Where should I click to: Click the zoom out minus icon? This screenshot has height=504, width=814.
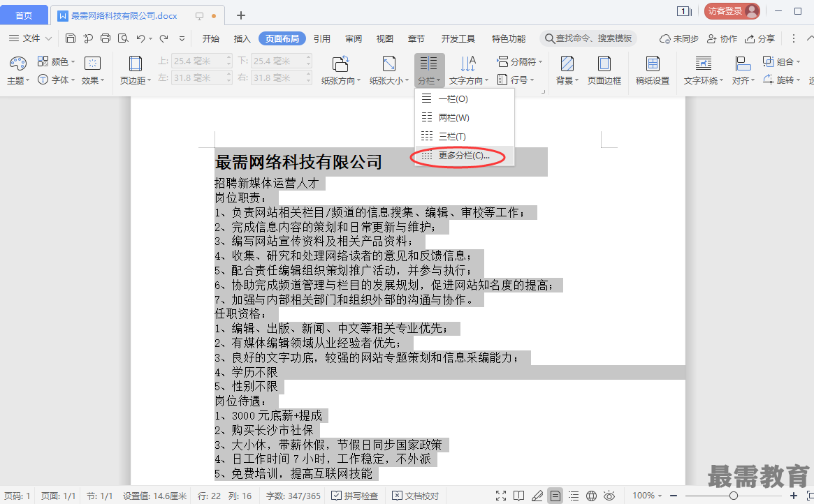click(x=674, y=496)
